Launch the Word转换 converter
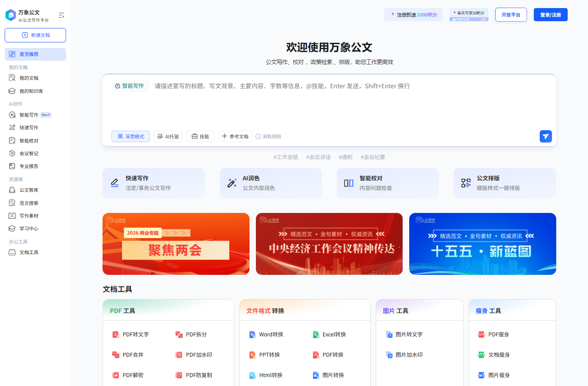Image resolution: width=588 pixels, height=386 pixels. coord(266,335)
